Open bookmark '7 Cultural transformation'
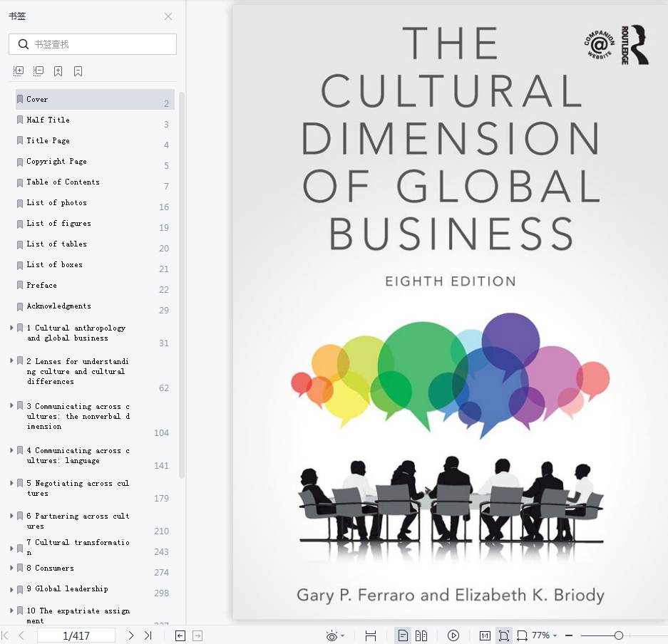This screenshot has height=644, width=668. point(78,547)
